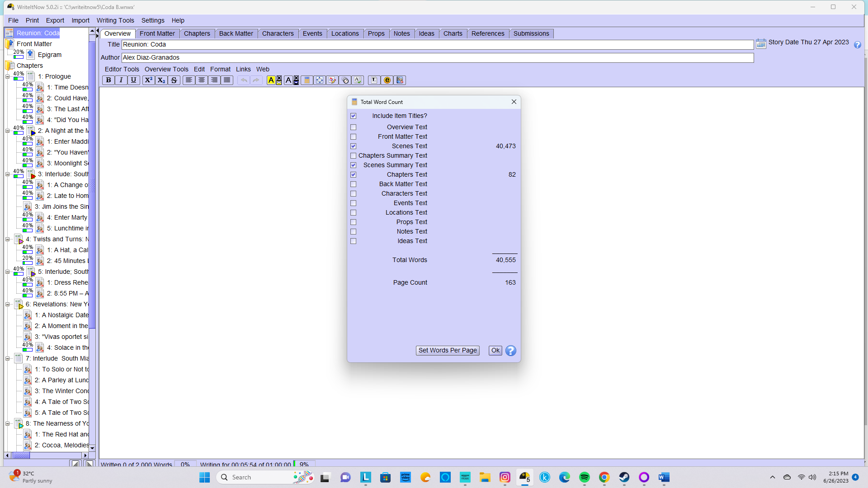This screenshot has width=868, height=488.
Task: Justify text alignment
Action: 227,80
